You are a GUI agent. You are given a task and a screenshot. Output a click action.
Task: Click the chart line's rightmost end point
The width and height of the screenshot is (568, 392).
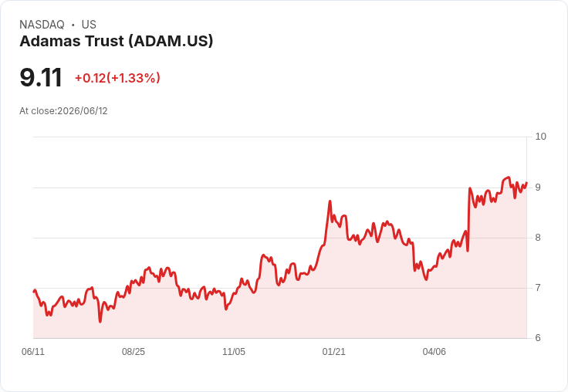pyautogui.click(x=526, y=183)
